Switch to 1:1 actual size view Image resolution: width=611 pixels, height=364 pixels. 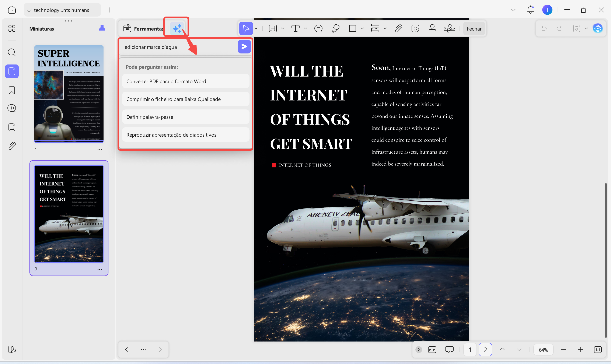click(x=598, y=350)
